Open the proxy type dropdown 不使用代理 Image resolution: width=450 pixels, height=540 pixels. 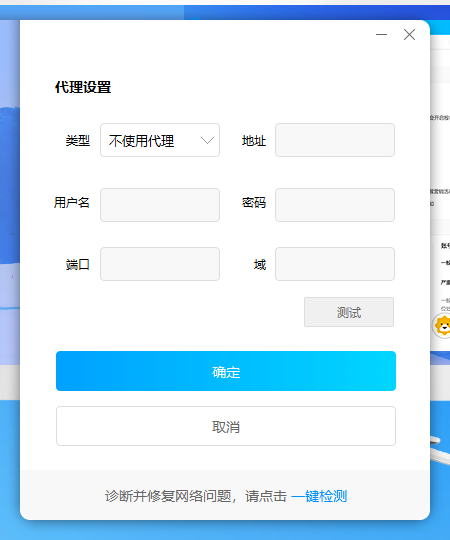160,140
